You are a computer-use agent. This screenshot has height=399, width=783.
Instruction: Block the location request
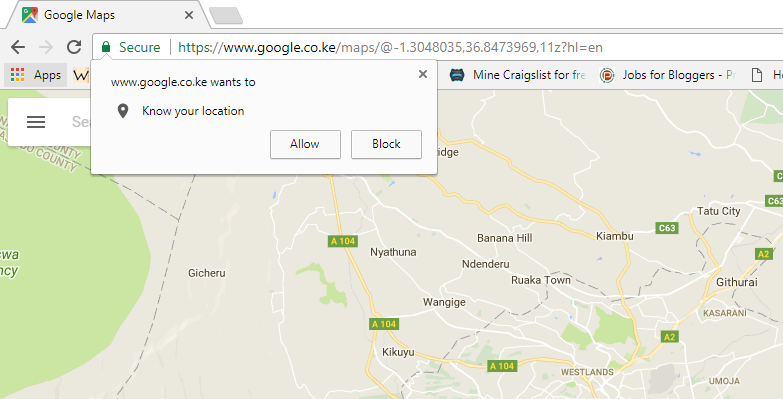(x=386, y=144)
